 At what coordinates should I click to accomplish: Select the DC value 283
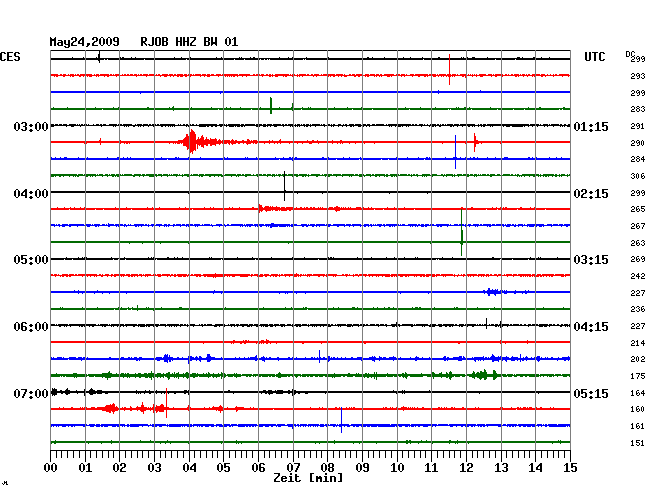638,109
